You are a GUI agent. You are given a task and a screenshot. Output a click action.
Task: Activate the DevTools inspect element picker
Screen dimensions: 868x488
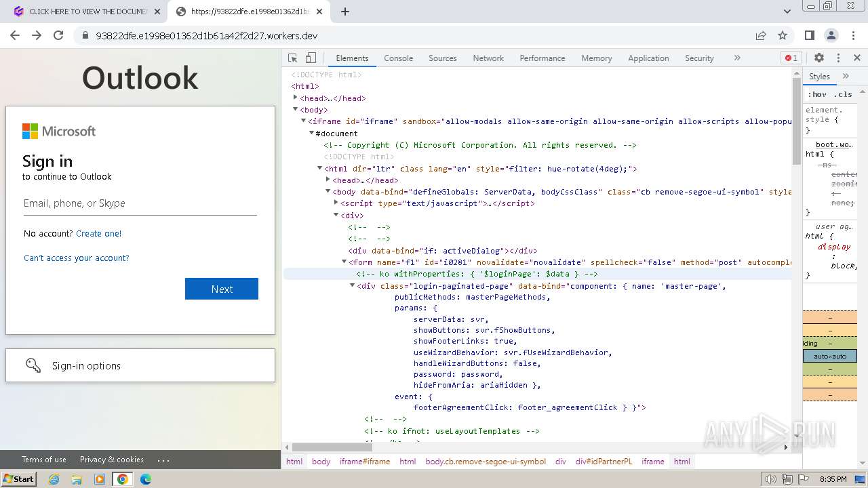click(293, 58)
